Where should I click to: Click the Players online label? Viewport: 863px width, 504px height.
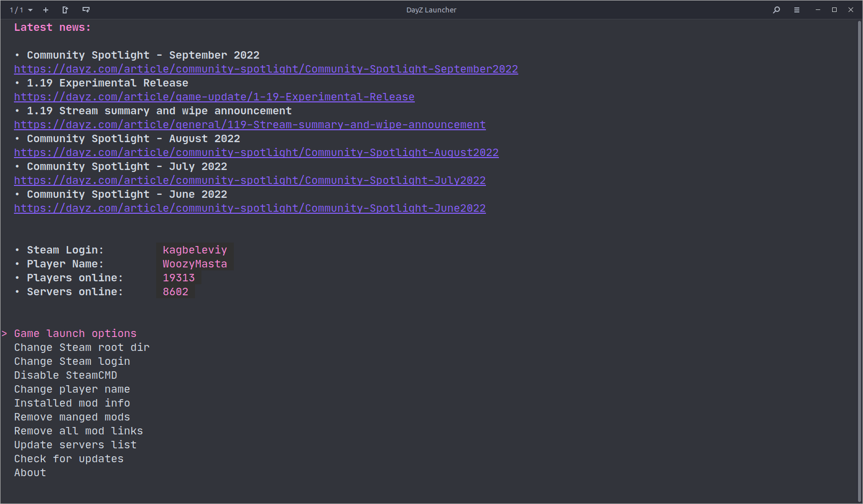(x=75, y=278)
